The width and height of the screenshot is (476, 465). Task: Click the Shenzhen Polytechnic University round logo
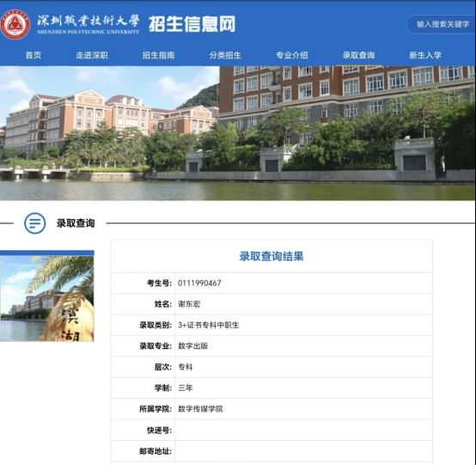point(15,24)
